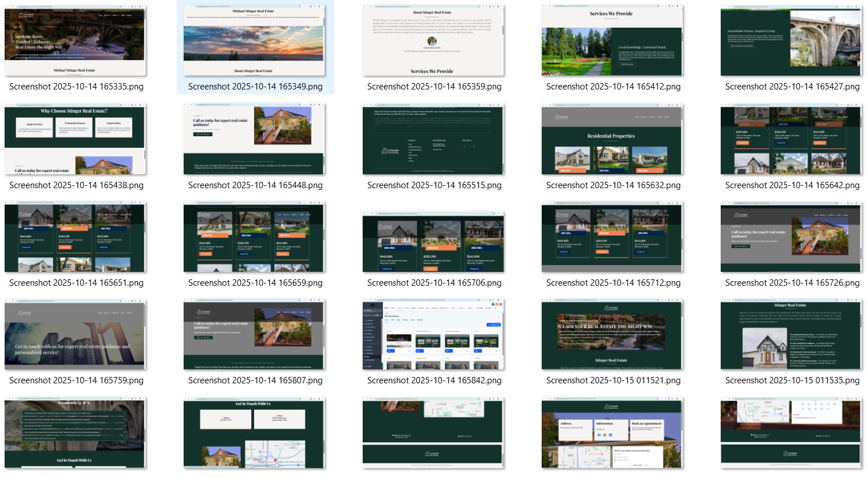This screenshot has width=868, height=478.
Task: Click file name Screenshot 2025-10-14 165651.png
Action: point(76,283)
